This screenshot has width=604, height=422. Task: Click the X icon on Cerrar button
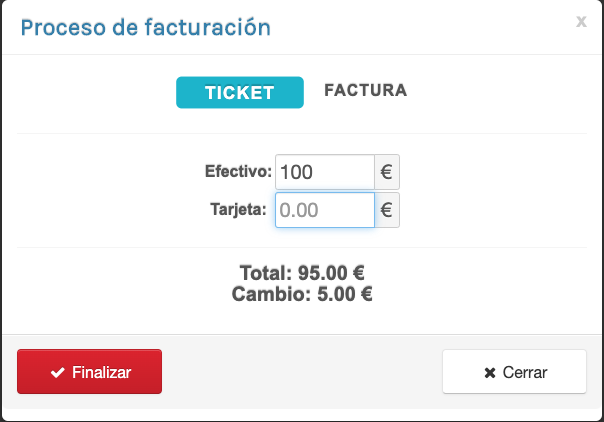(489, 372)
